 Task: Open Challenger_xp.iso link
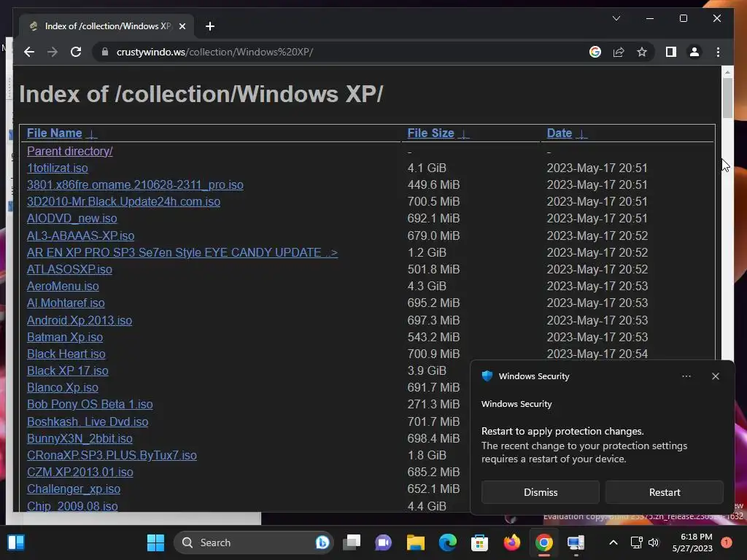coord(74,489)
